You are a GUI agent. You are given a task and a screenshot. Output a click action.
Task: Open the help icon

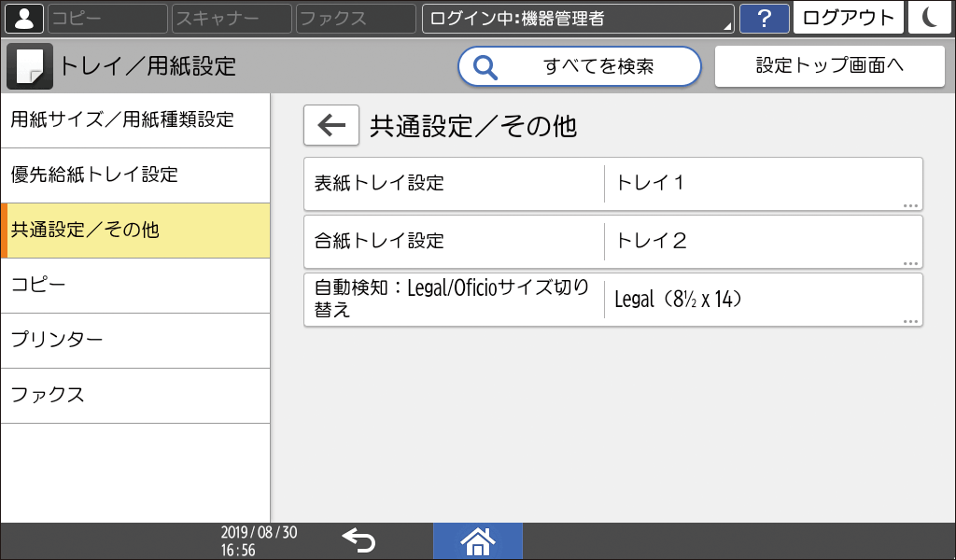[x=765, y=18]
